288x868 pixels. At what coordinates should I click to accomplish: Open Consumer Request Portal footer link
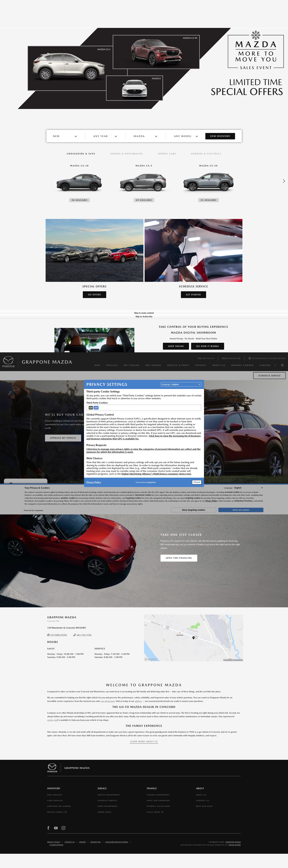[x=117, y=842]
